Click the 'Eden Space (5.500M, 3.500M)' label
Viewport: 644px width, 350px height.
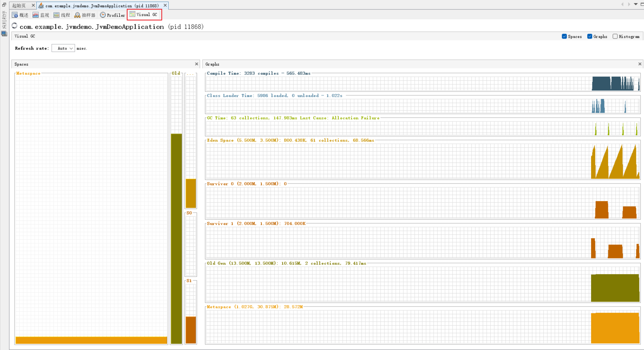click(x=290, y=140)
